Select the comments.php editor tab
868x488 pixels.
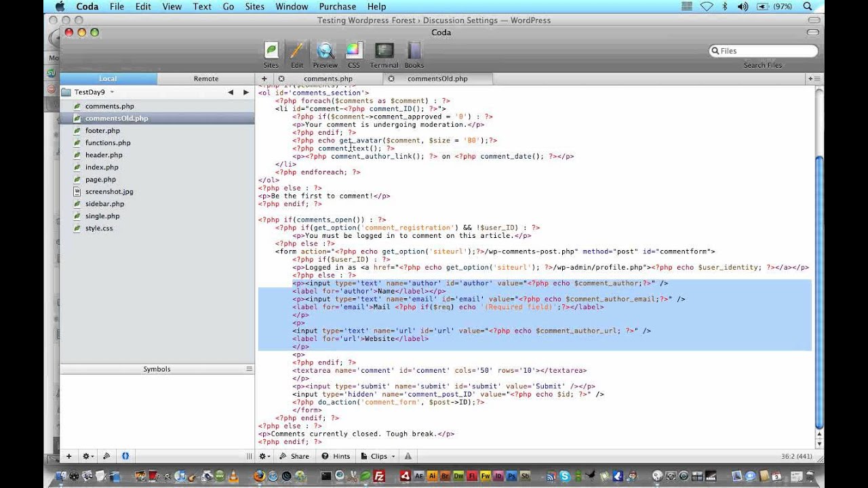[x=328, y=79]
